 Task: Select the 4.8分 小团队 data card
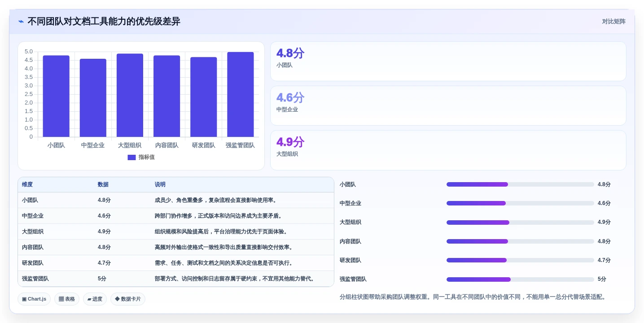[x=448, y=61]
